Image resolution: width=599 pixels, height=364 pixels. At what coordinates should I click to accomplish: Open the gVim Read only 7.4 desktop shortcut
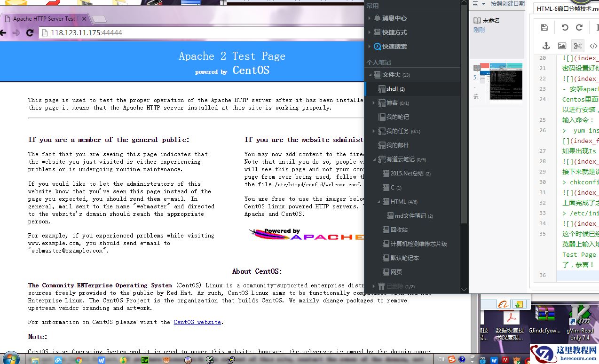(580, 322)
